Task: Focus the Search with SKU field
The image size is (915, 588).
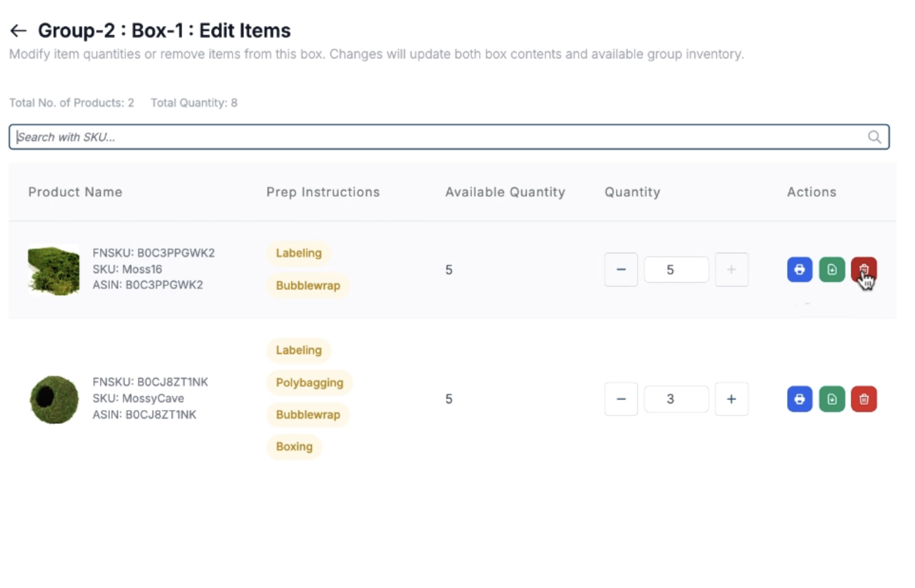Action: coord(437,137)
